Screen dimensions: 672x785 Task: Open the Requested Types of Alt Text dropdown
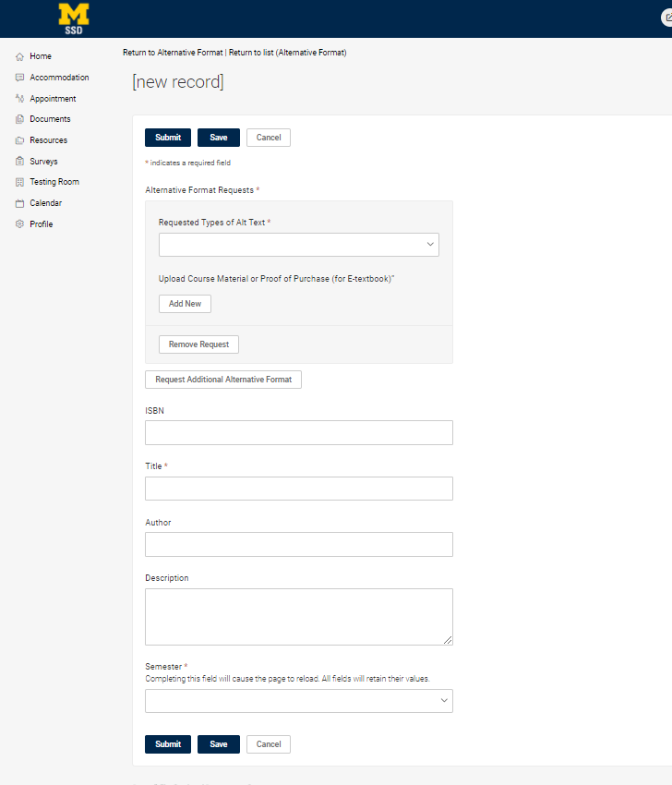(298, 244)
